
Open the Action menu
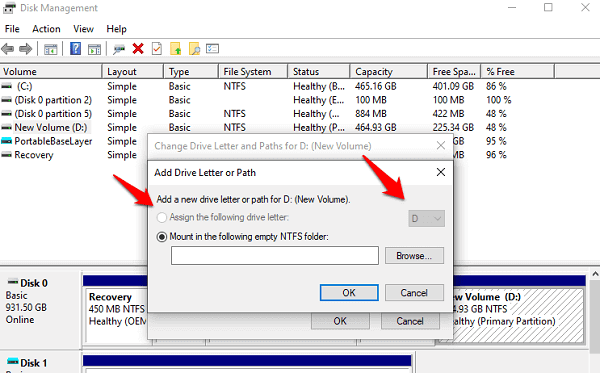[x=46, y=29]
